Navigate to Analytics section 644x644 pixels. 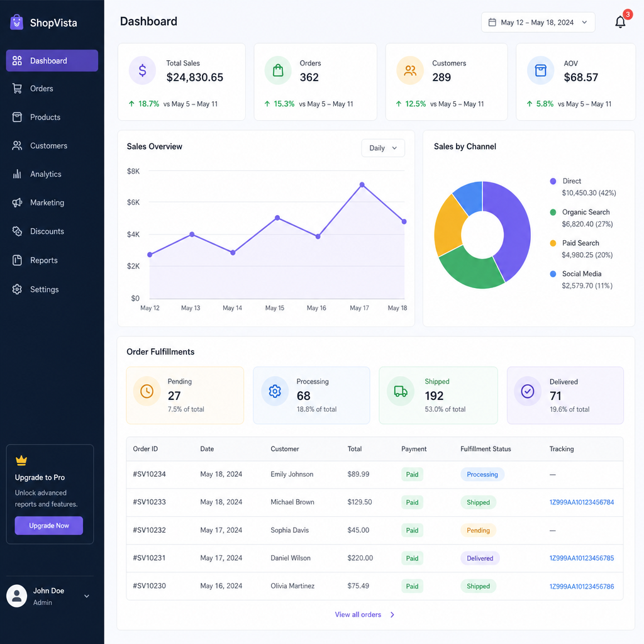(x=52, y=174)
